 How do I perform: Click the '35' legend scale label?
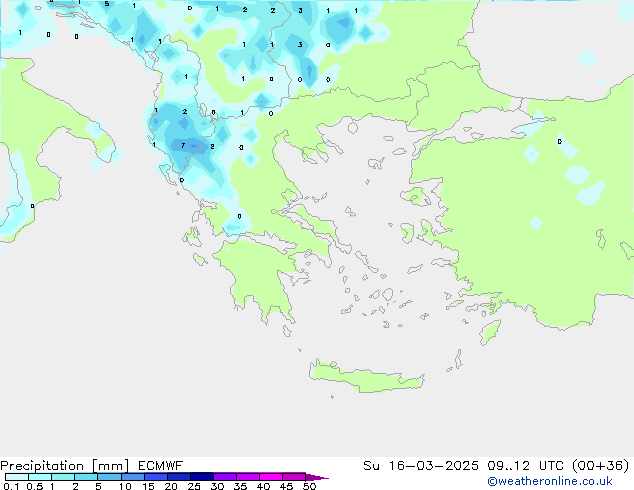(240, 486)
